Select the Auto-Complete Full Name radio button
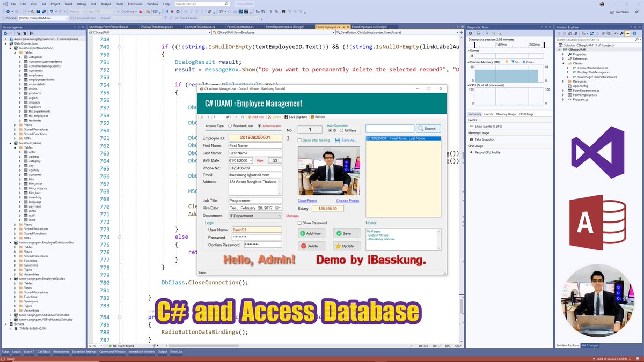Viewport: 644px width, 362px height. pos(341,130)
